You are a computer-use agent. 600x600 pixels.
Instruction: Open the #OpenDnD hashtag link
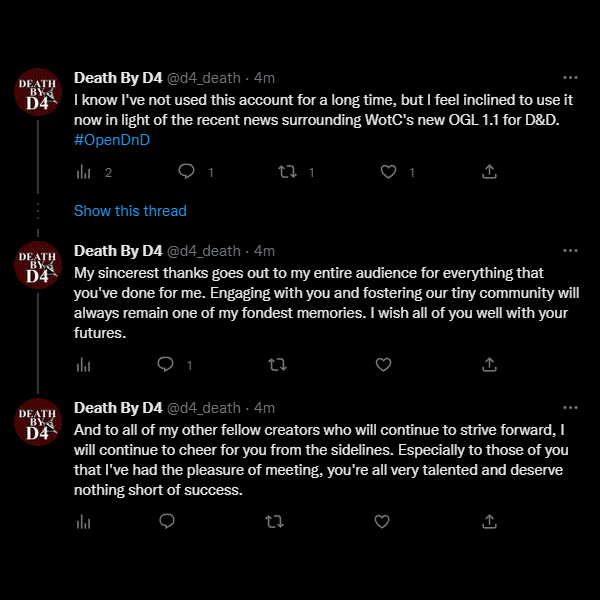pyautogui.click(x=112, y=140)
